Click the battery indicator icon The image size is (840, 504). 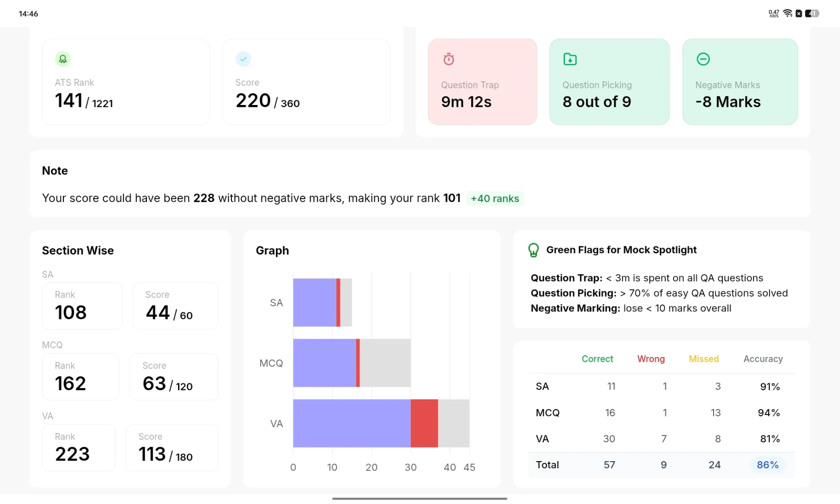click(x=812, y=13)
